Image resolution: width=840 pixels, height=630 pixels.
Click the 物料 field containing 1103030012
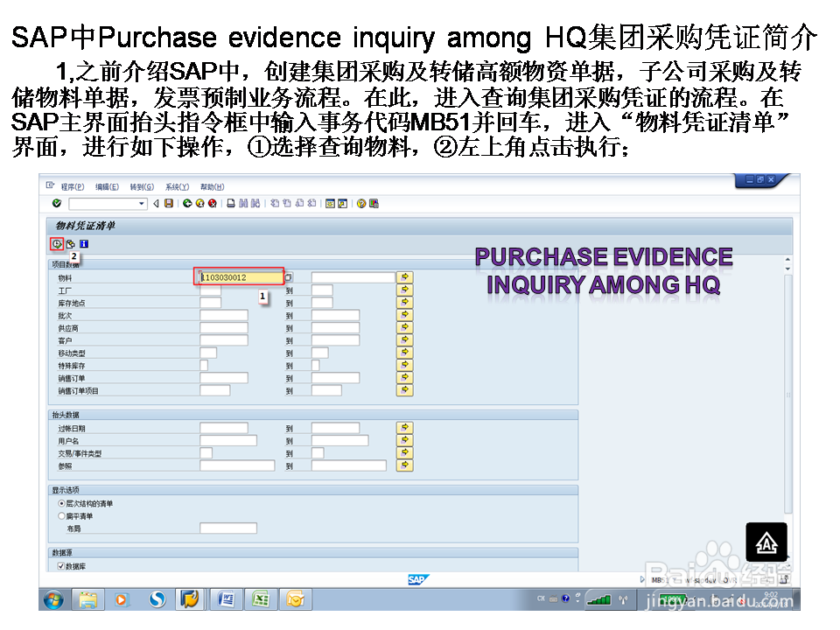tap(238, 276)
